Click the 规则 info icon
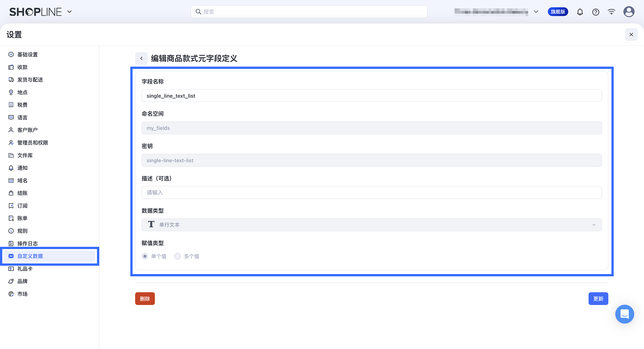 pos(11,231)
